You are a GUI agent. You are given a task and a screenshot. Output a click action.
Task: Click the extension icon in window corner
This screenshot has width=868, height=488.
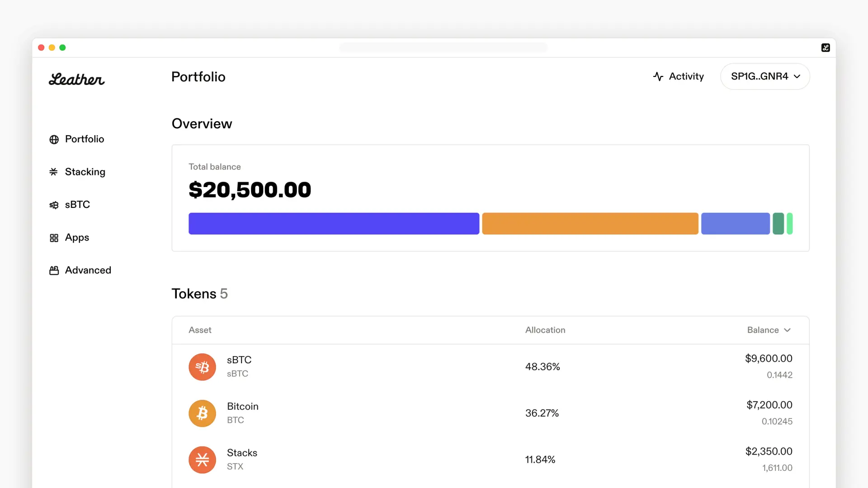(x=826, y=47)
